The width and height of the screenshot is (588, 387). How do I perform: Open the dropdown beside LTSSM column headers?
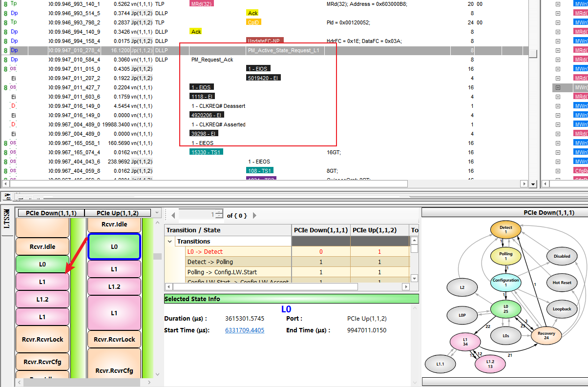(x=156, y=213)
